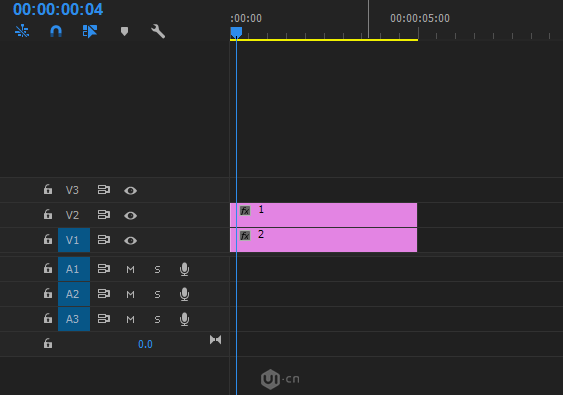Toggle insert sequence as nest option

tap(22, 31)
